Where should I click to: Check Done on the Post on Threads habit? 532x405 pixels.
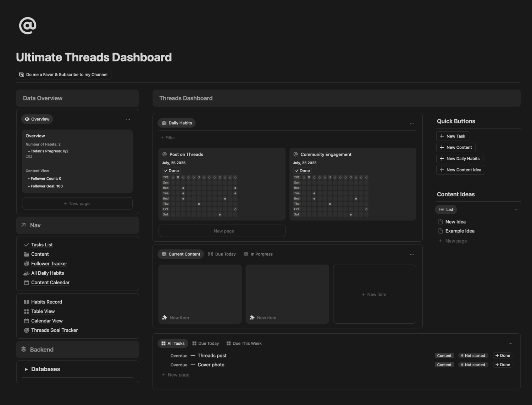[x=172, y=171]
